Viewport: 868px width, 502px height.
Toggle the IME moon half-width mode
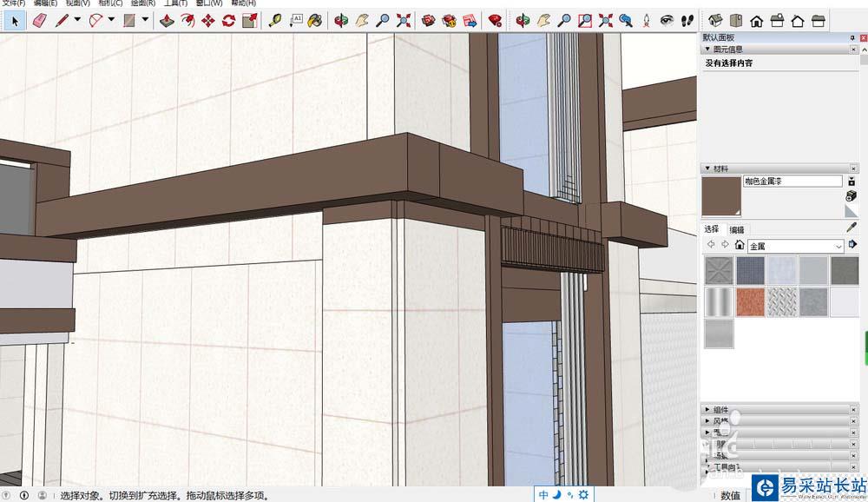(557, 495)
